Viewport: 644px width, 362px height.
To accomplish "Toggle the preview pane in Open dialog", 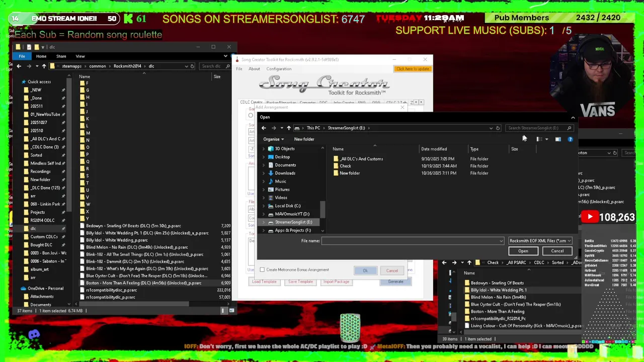I will click(x=558, y=139).
